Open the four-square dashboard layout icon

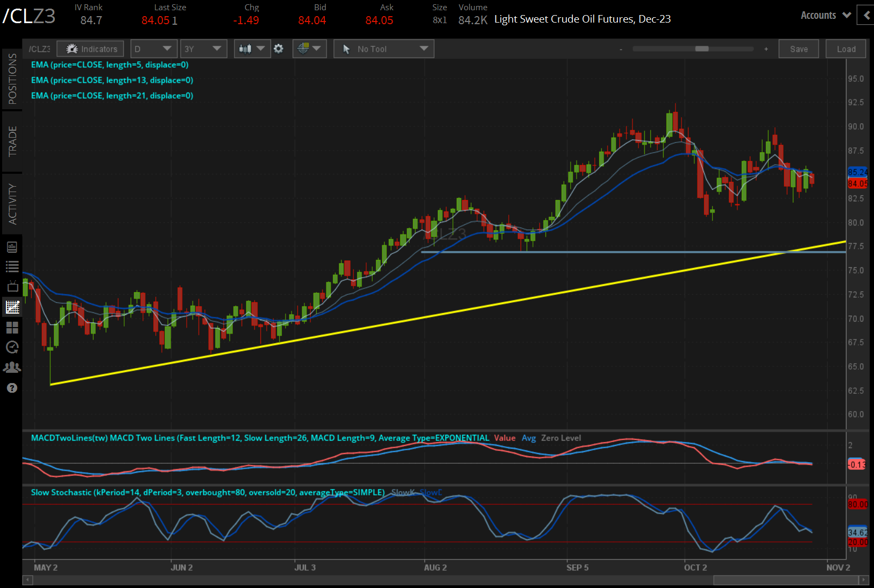point(12,328)
